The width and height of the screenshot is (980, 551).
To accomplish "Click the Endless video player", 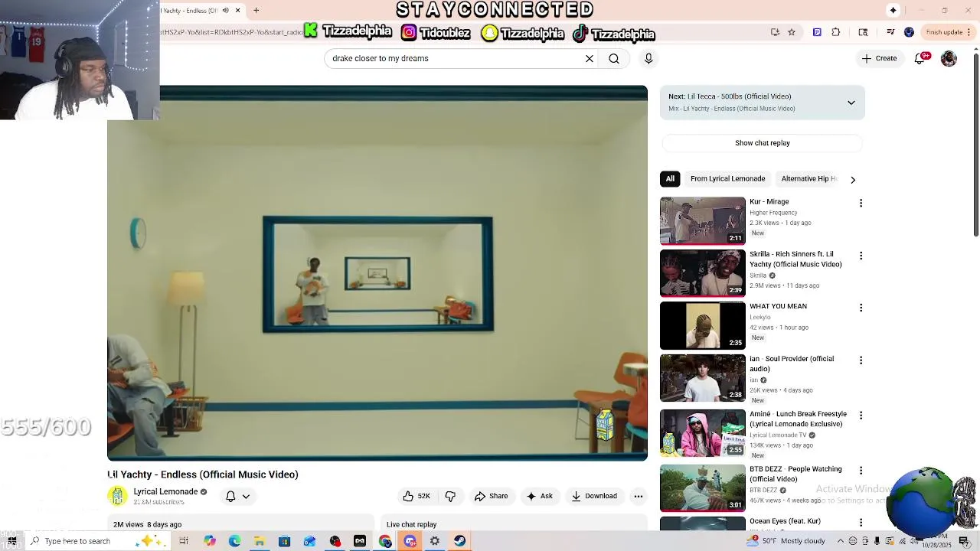I will pos(377,273).
